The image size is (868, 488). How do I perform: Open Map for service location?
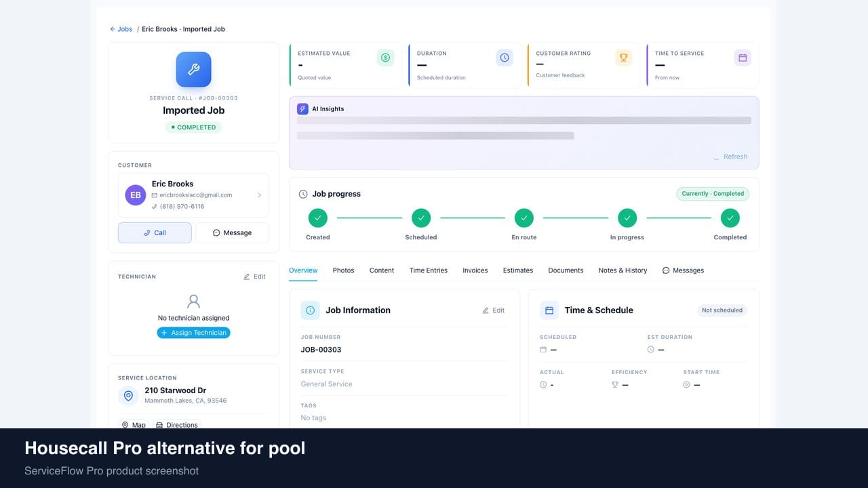[x=134, y=425]
